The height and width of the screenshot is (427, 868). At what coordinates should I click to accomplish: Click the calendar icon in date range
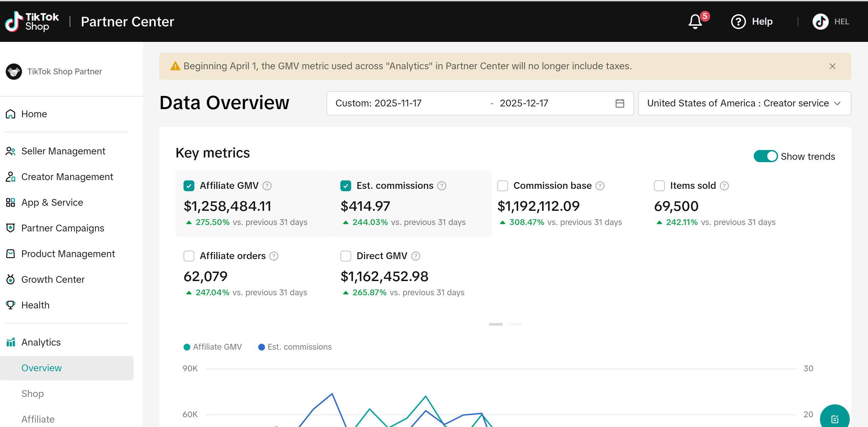pos(620,103)
